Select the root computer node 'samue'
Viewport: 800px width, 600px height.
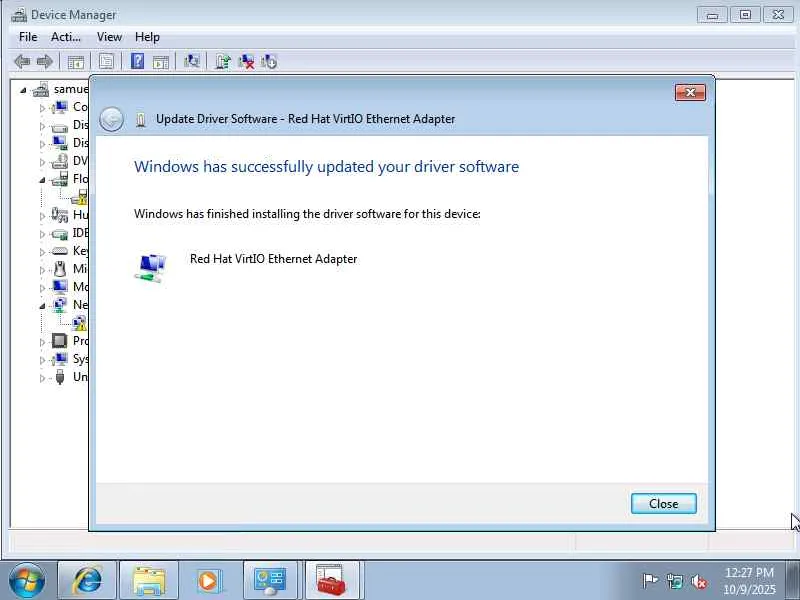coord(71,89)
